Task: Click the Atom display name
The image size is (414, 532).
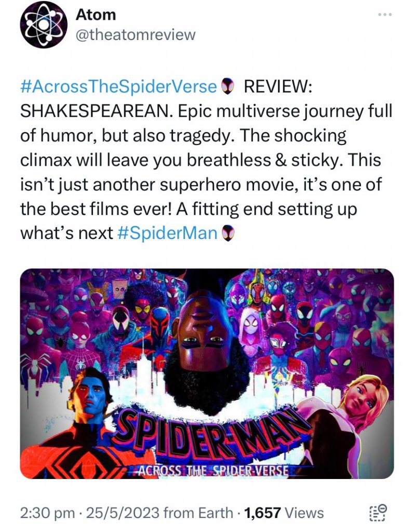Action: pos(95,15)
